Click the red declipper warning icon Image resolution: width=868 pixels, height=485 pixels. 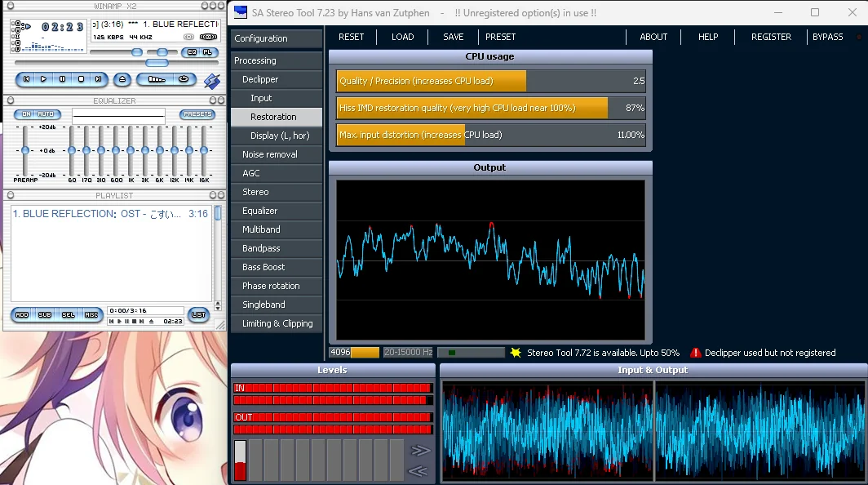point(695,353)
